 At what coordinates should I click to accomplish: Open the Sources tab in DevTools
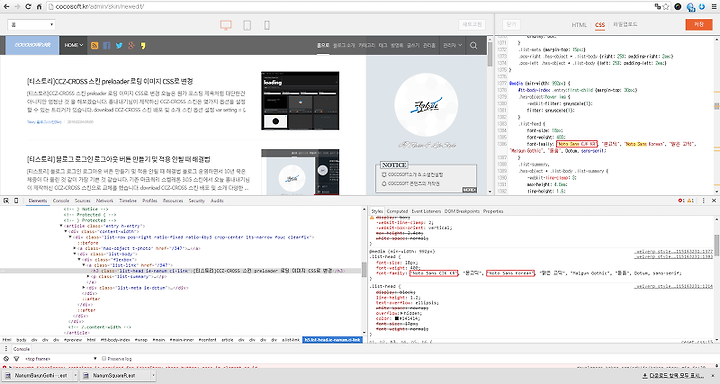(x=82, y=201)
